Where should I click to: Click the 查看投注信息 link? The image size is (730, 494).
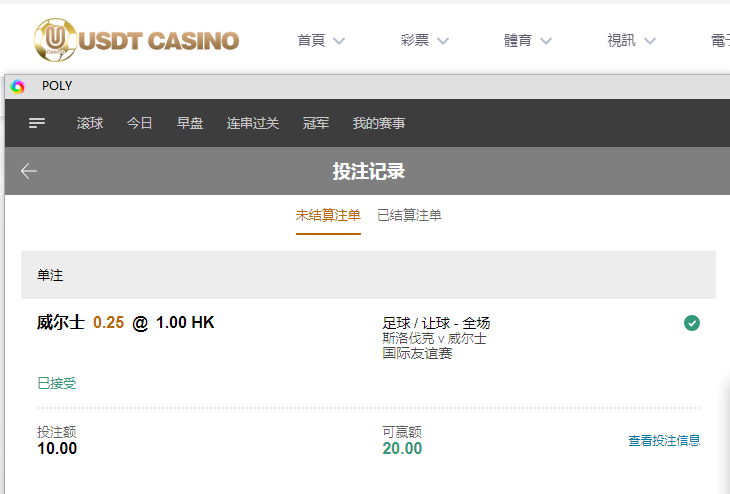664,440
